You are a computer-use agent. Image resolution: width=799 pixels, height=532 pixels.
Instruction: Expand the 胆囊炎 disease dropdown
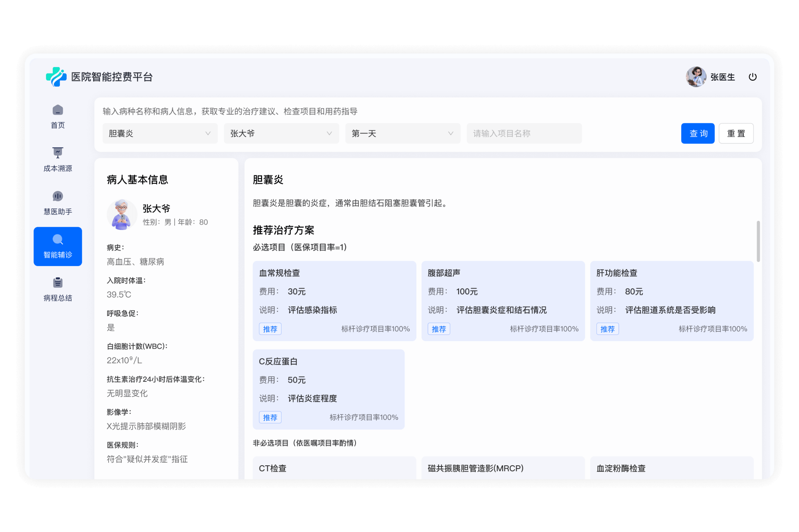[x=160, y=133]
